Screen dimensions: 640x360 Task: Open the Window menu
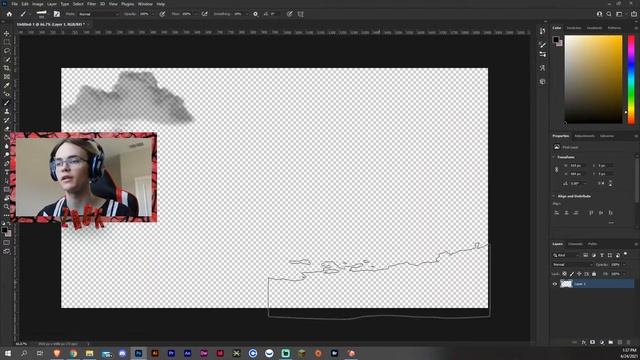click(145, 4)
